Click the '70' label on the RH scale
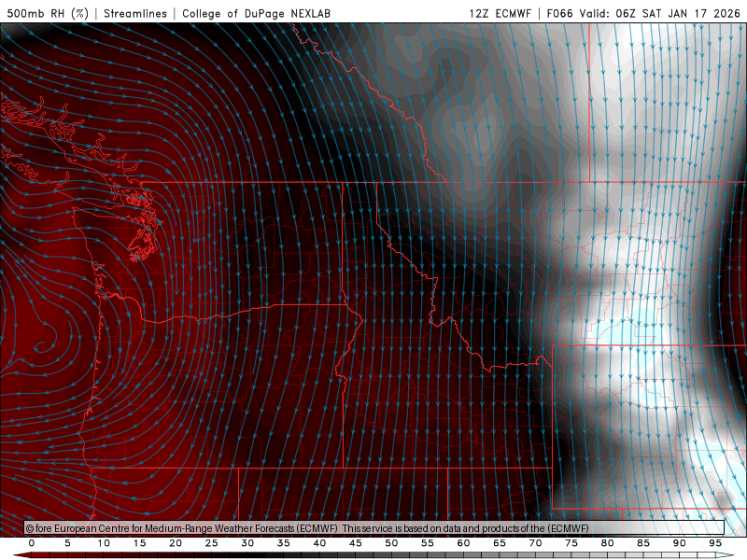 pos(535,543)
